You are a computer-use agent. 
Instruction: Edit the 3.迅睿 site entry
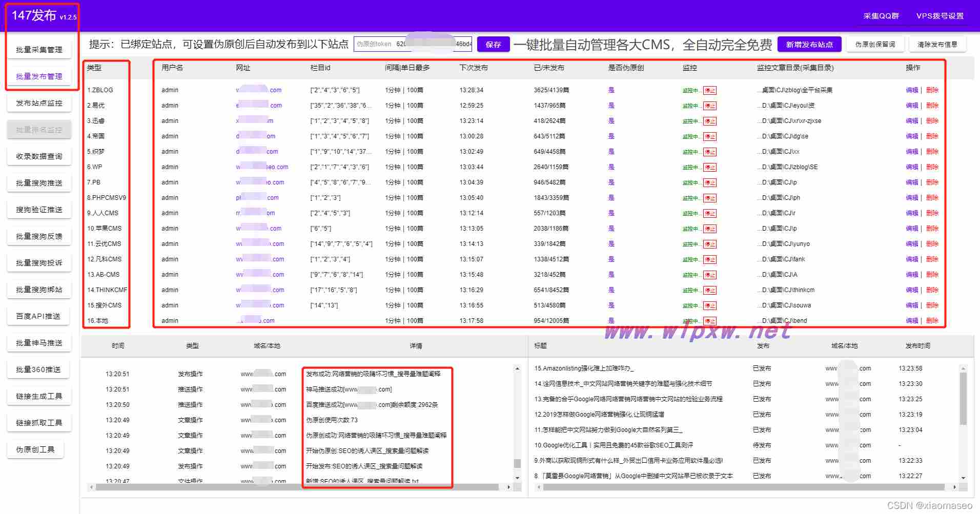(912, 121)
